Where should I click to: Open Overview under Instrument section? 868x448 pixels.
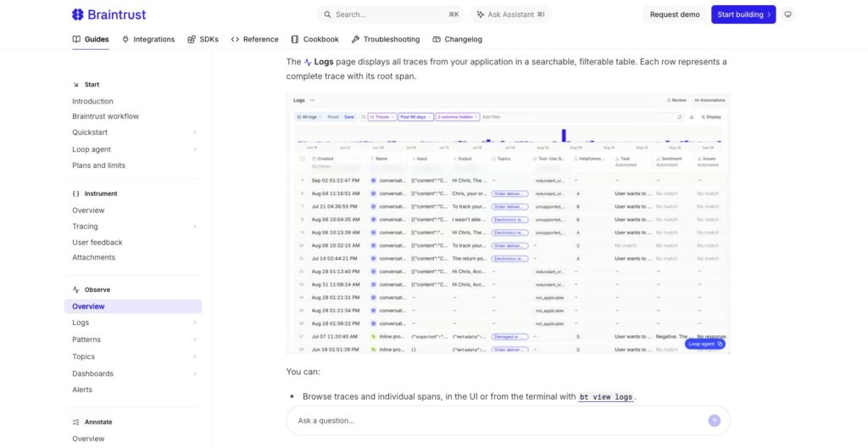click(x=88, y=210)
